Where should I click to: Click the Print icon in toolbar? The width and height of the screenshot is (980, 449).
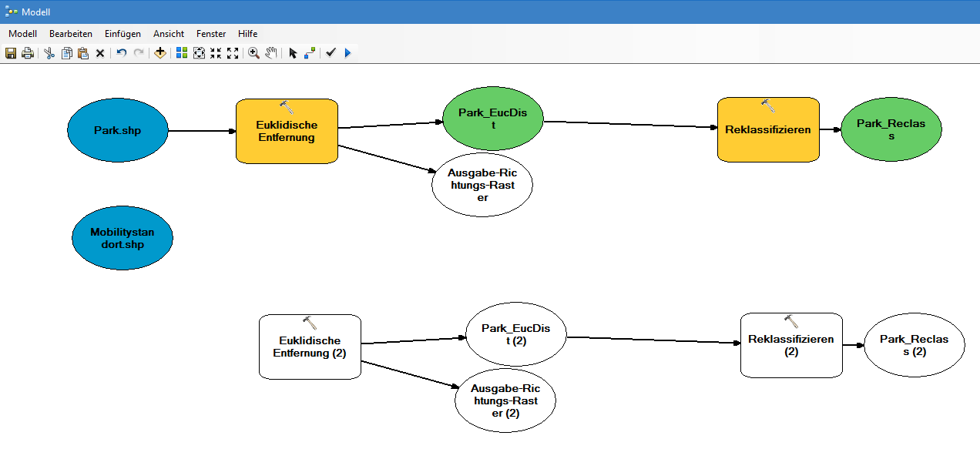click(x=28, y=53)
